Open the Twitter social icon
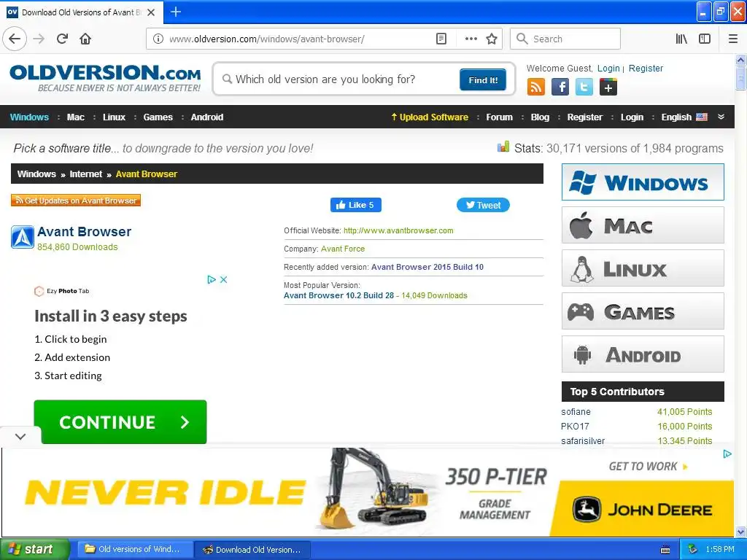747x560 pixels. [x=584, y=87]
